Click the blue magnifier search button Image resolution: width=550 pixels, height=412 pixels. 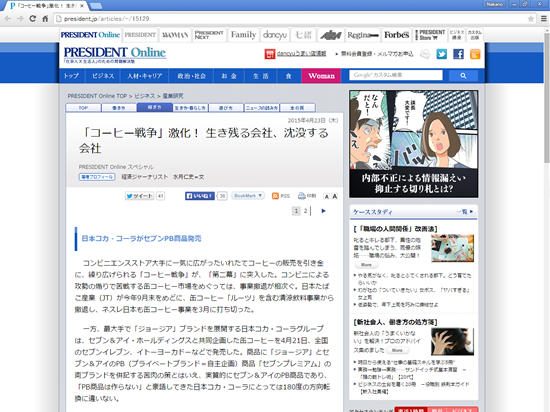click(x=463, y=75)
